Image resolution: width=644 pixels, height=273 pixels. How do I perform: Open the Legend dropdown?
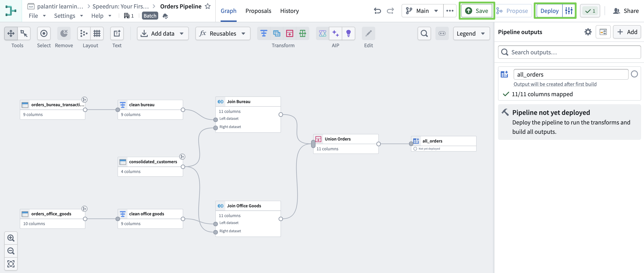click(471, 33)
